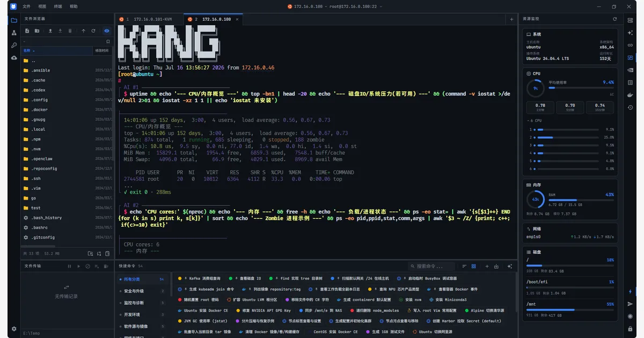Open settings gear at sidebar bottom
644x338 pixels.
point(13,329)
